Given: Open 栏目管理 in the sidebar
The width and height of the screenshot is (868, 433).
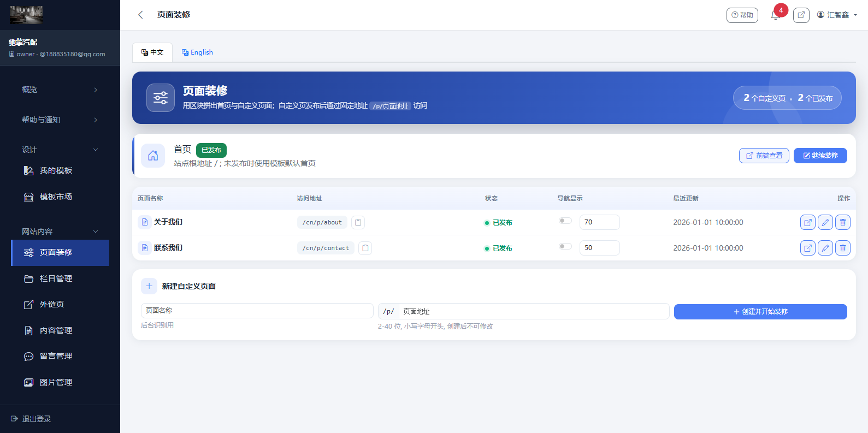Looking at the screenshot, I should [x=60, y=278].
